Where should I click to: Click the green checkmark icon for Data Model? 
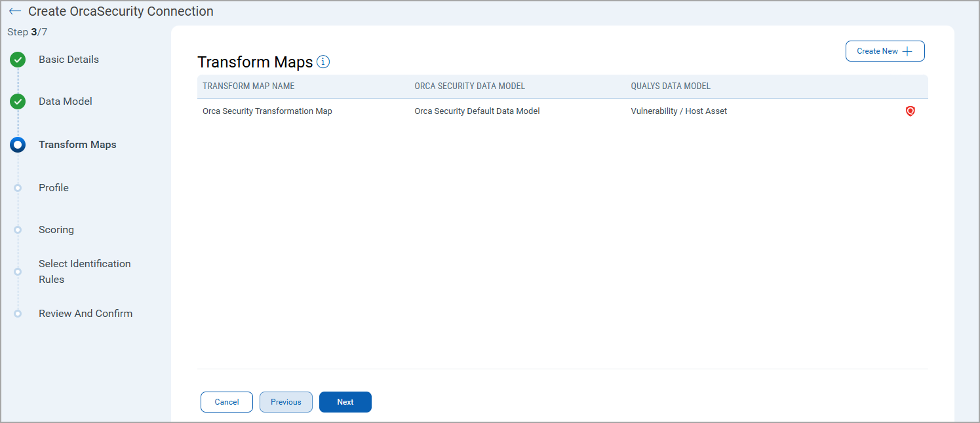[x=18, y=102]
